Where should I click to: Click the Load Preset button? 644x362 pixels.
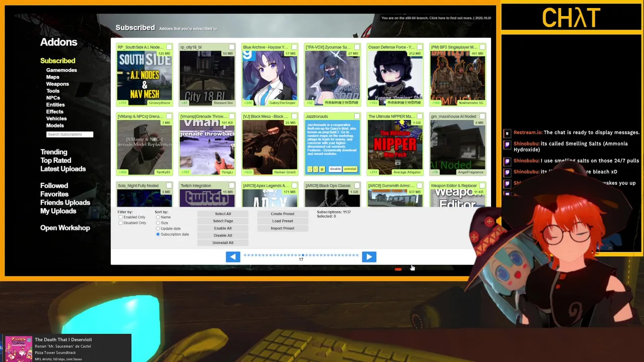pos(283,221)
